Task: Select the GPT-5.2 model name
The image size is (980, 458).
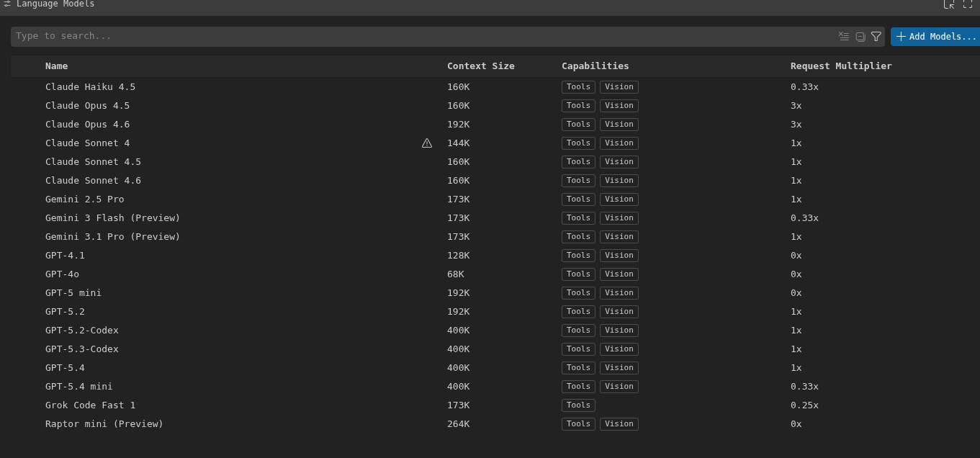Action: coord(65,312)
